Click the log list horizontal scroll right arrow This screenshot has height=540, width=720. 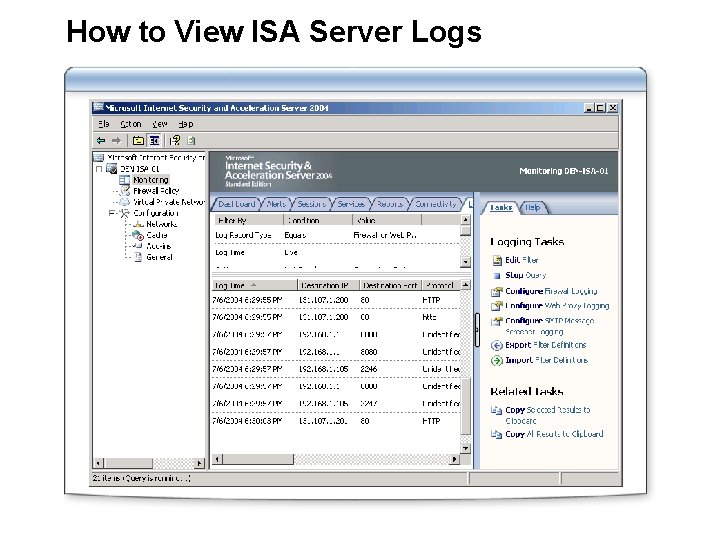pos(455,459)
